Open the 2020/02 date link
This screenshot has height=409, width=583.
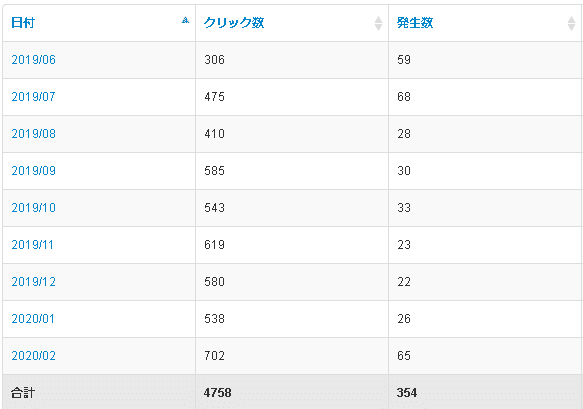(33, 356)
